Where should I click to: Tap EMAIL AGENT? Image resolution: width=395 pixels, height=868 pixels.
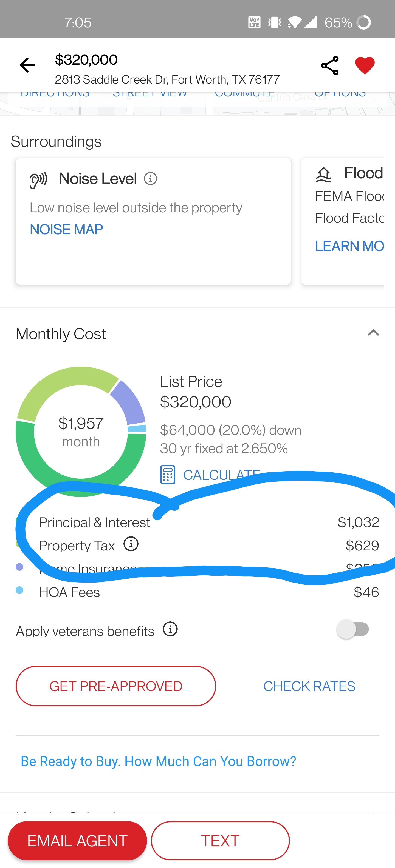tap(77, 840)
